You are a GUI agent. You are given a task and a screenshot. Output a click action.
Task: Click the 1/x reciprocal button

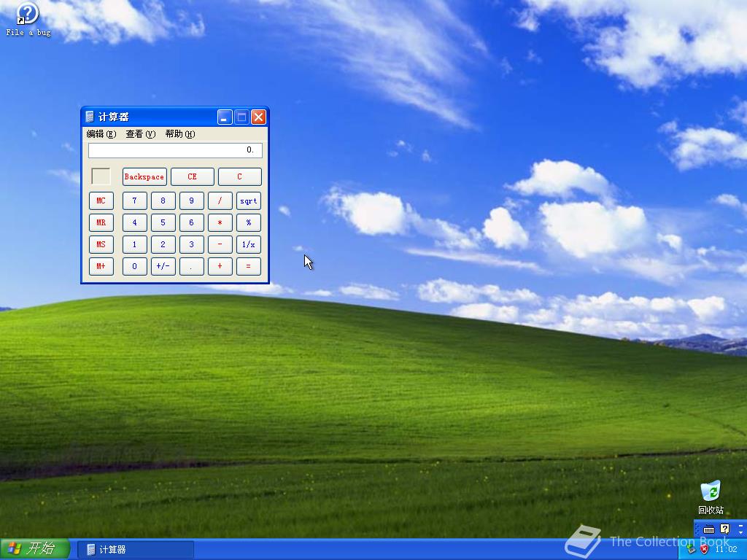249,245
